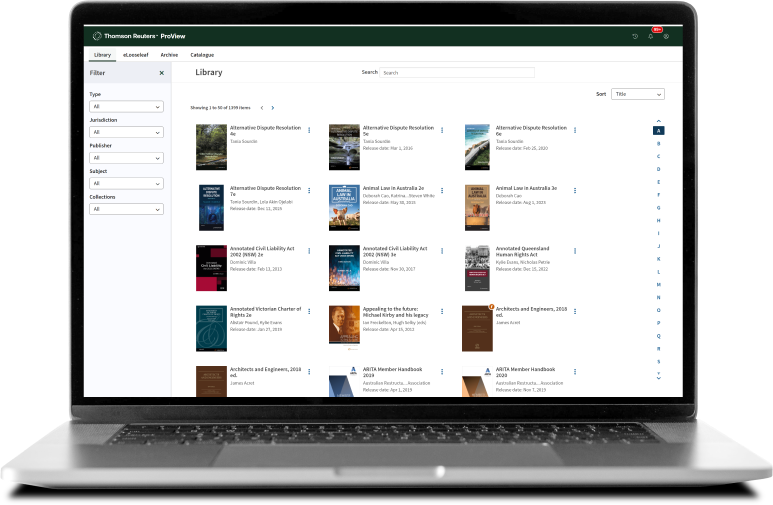Open the Archive tab
Screen dimensions: 773x505
click(169, 55)
